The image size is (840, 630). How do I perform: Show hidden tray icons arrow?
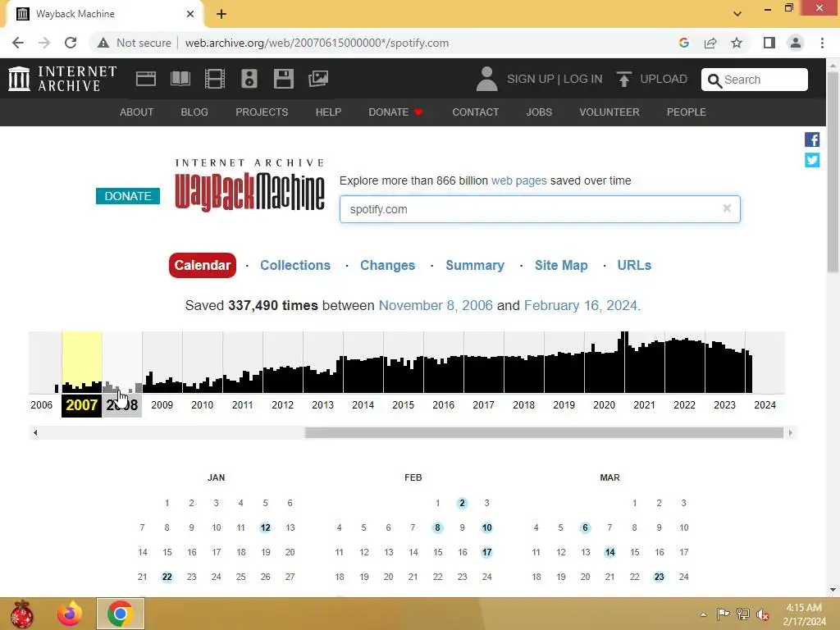(x=703, y=614)
